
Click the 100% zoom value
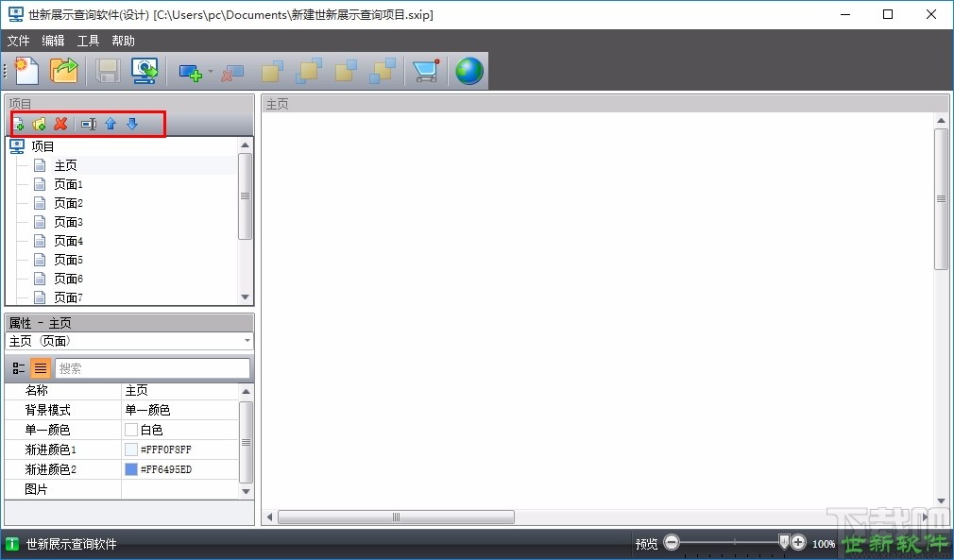824,544
